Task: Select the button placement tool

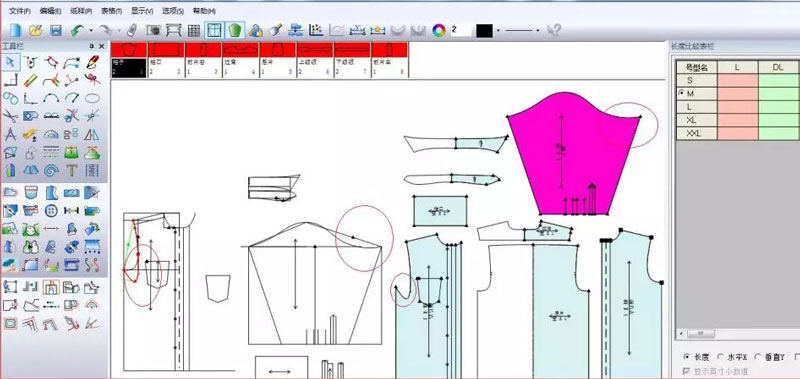Action: 51,210
